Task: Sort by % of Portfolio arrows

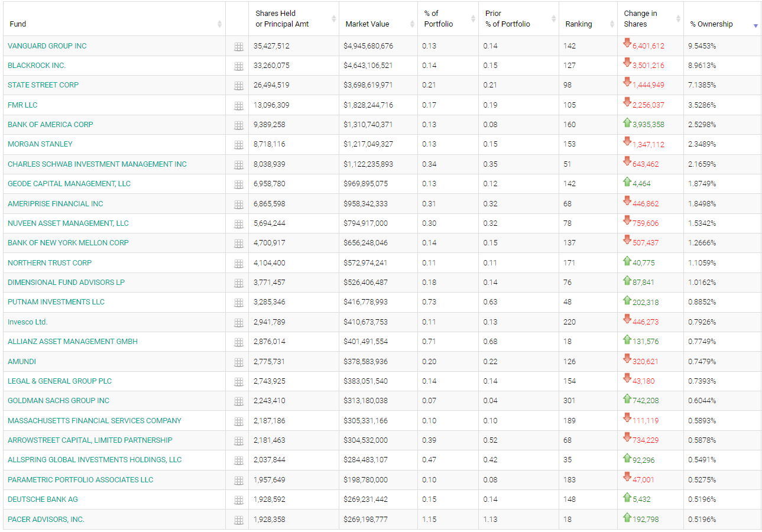Action: [x=473, y=19]
